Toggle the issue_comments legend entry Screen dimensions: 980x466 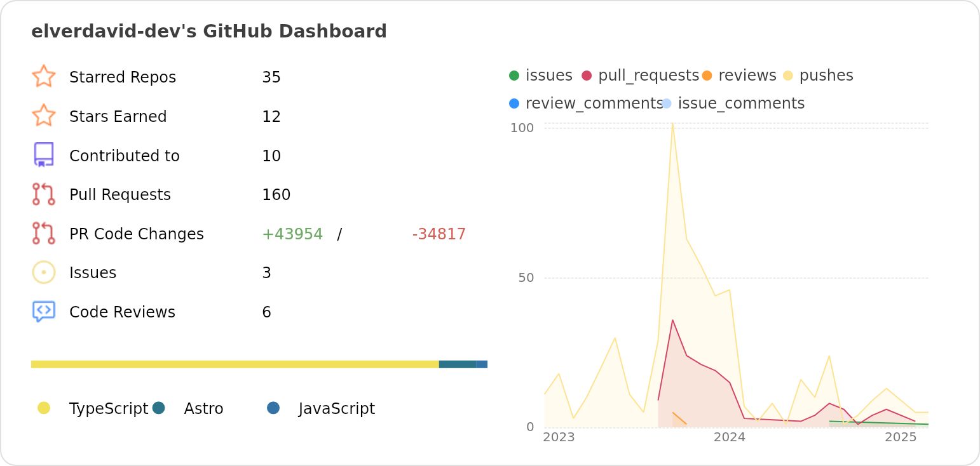(733, 103)
